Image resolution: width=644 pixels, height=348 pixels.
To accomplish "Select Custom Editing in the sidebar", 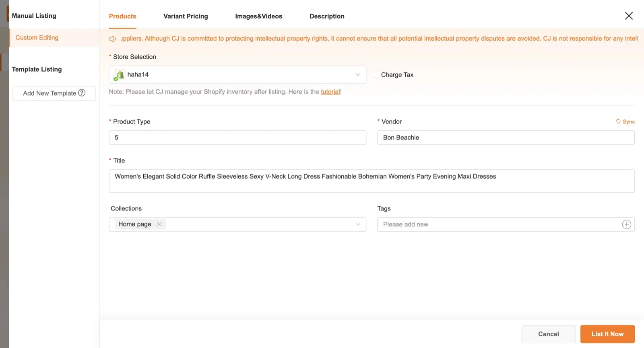I will point(54,37).
